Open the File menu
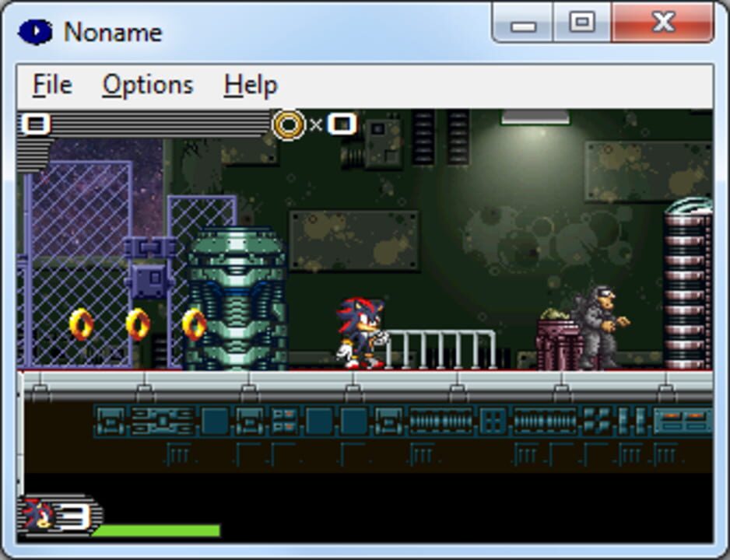730x560 pixels. (52, 85)
